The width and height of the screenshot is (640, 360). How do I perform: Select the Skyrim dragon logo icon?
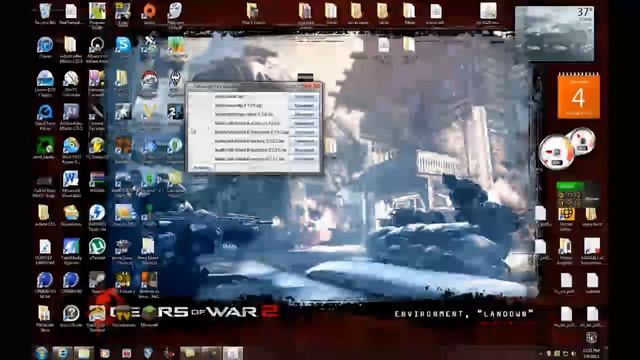point(175,80)
